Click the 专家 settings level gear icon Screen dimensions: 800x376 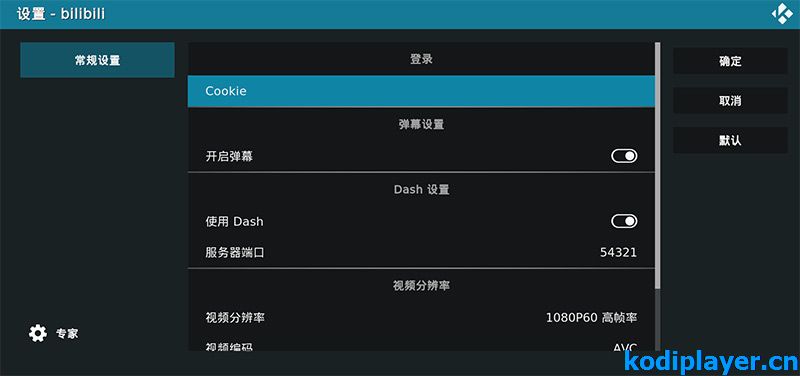[38, 334]
